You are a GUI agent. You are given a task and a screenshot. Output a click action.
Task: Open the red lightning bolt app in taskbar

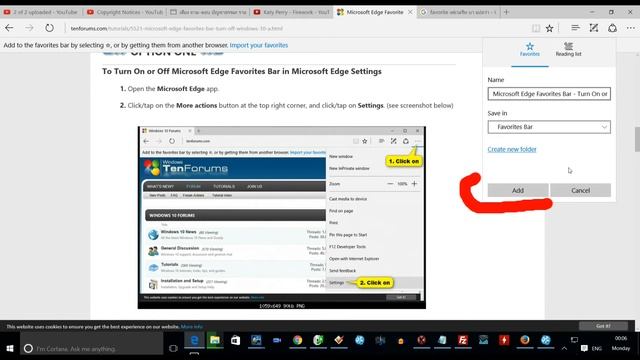click(504, 340)
